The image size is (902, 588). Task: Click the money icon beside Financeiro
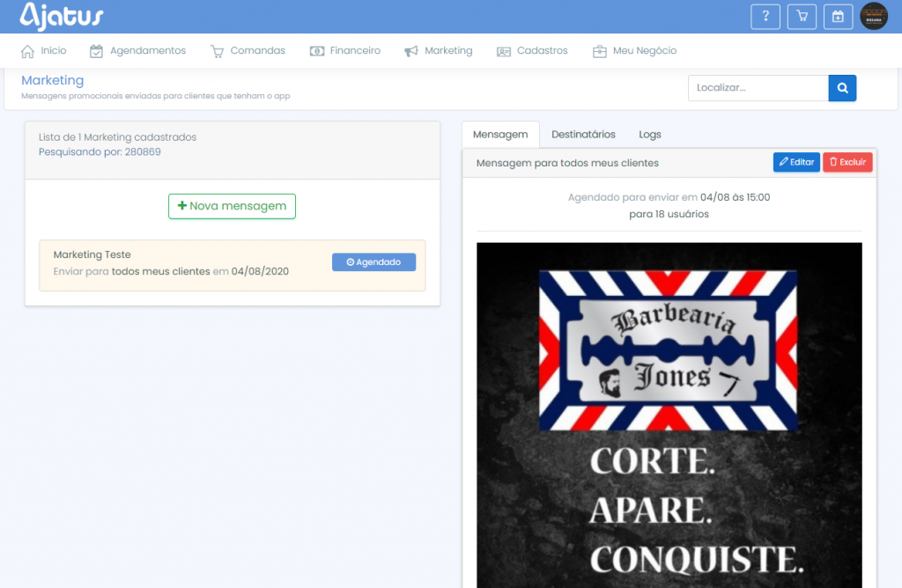coord(317,51)
